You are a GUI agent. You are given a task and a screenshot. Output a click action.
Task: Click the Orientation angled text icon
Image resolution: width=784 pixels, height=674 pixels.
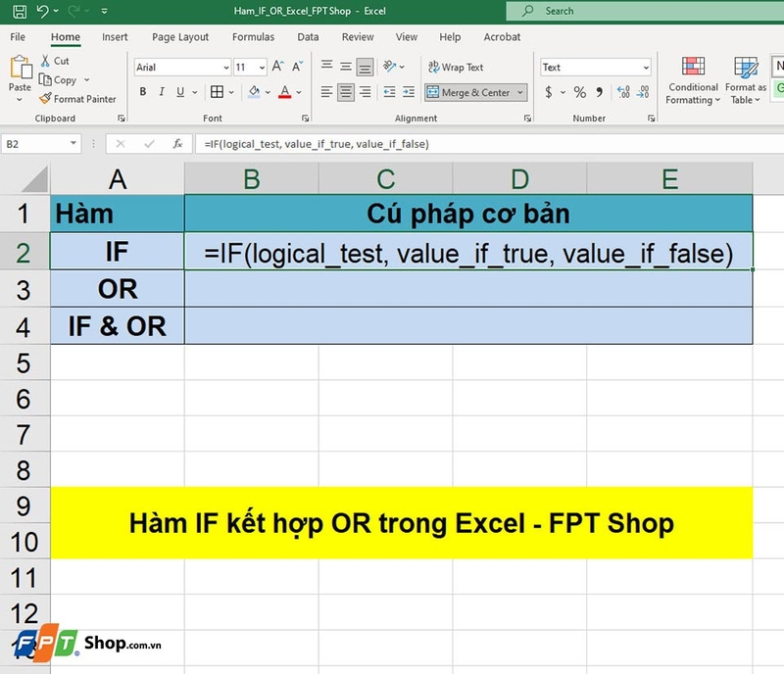[x=389, y=66]
